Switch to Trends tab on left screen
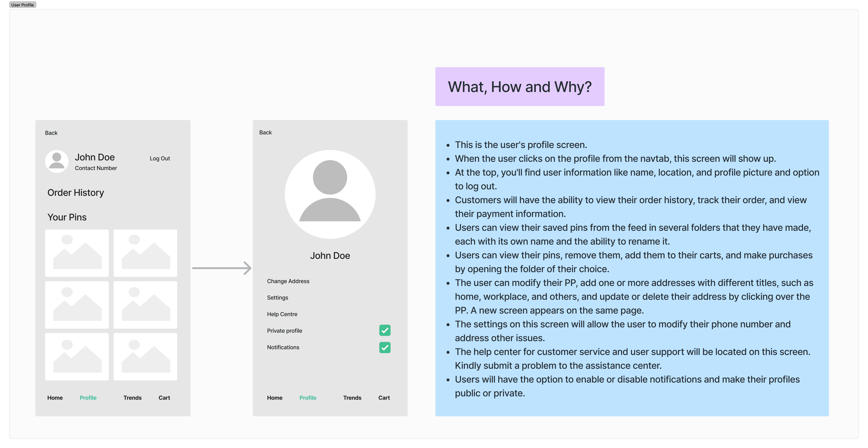This screenshot has width=868, height=448. [132, 398]
